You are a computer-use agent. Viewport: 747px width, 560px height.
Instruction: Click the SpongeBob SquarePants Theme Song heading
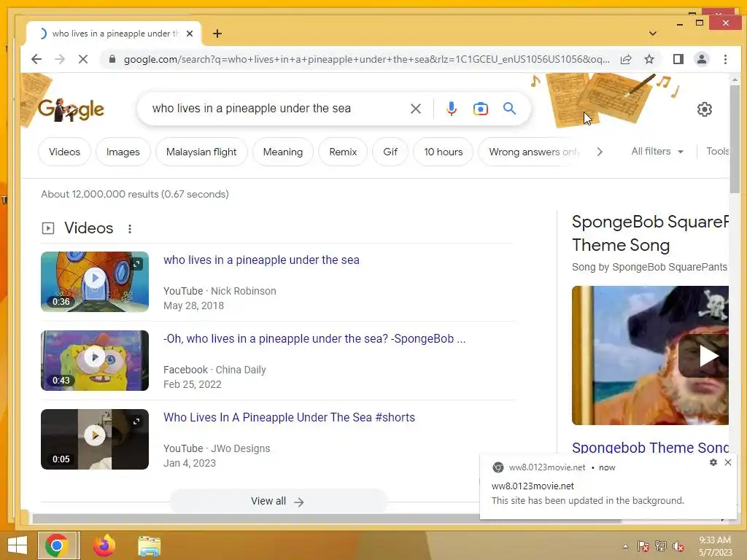point(650,233)
